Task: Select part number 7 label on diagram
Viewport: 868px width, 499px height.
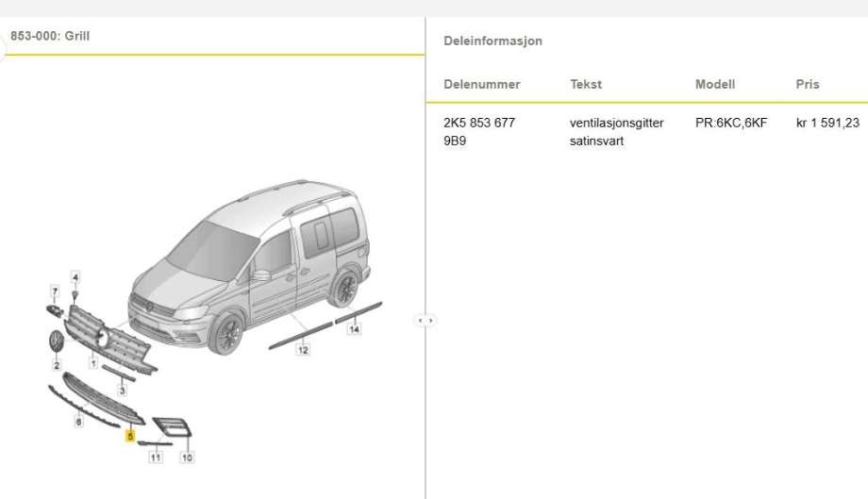Action: tap(55, 291)
